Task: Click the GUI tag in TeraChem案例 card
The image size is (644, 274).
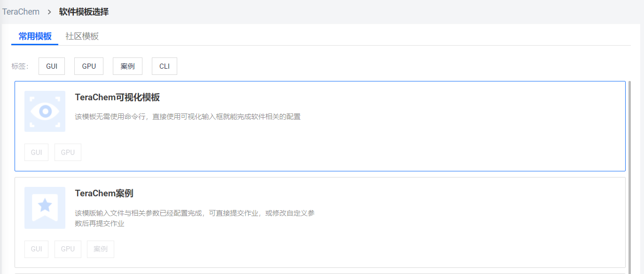Action: (x=36, y=249)
